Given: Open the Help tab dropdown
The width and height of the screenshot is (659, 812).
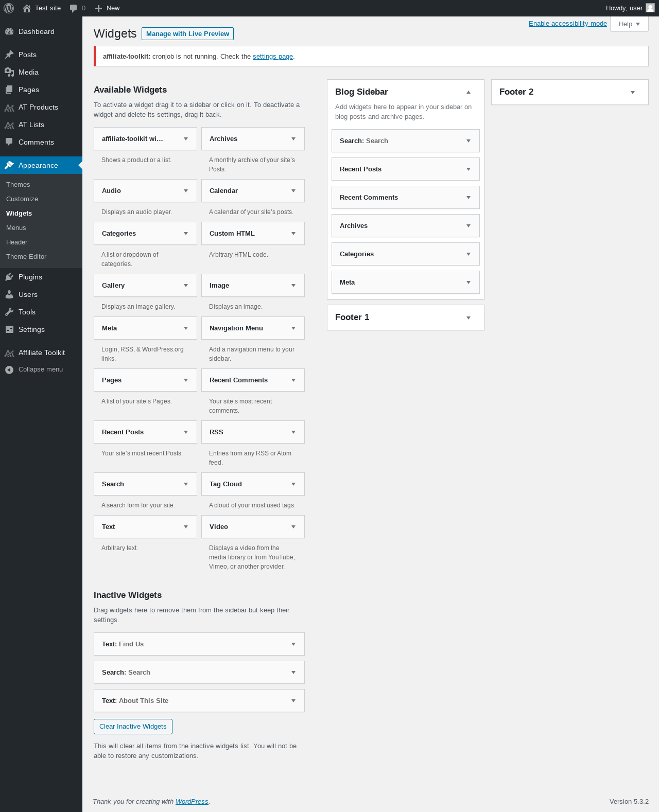Looking at the screenshot, I should coord(629,24).
